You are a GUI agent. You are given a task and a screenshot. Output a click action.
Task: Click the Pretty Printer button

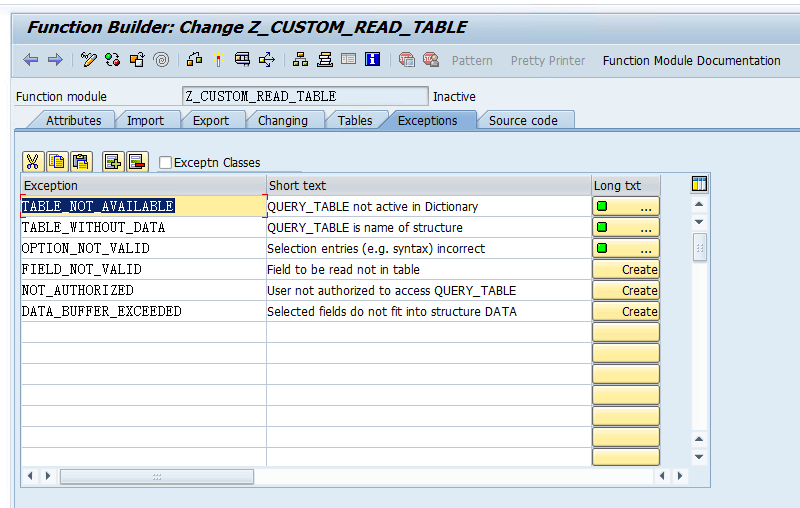(548, 61)
